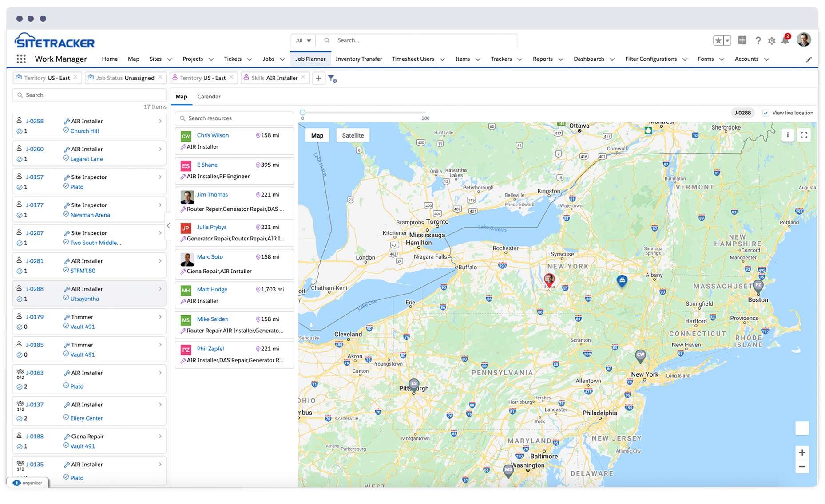
Task: Expand the Jobs menu chevron
Action: click(x=282, y=59)
